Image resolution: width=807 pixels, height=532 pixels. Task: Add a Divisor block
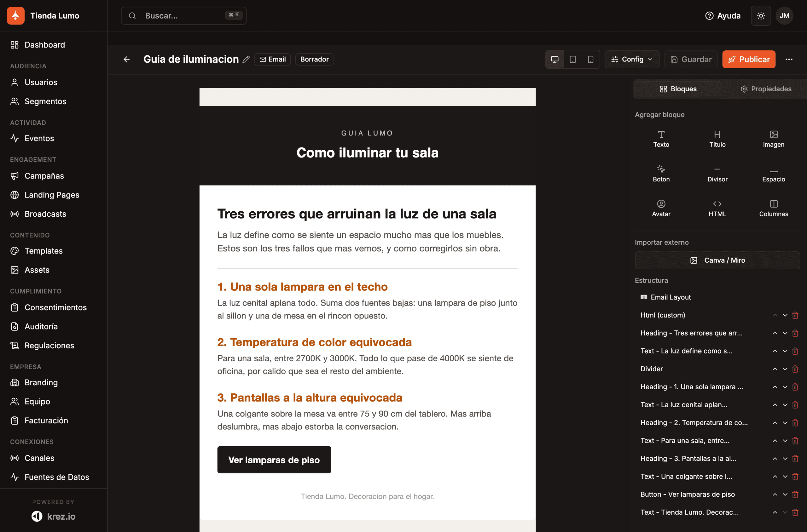[x=717, y=174]
